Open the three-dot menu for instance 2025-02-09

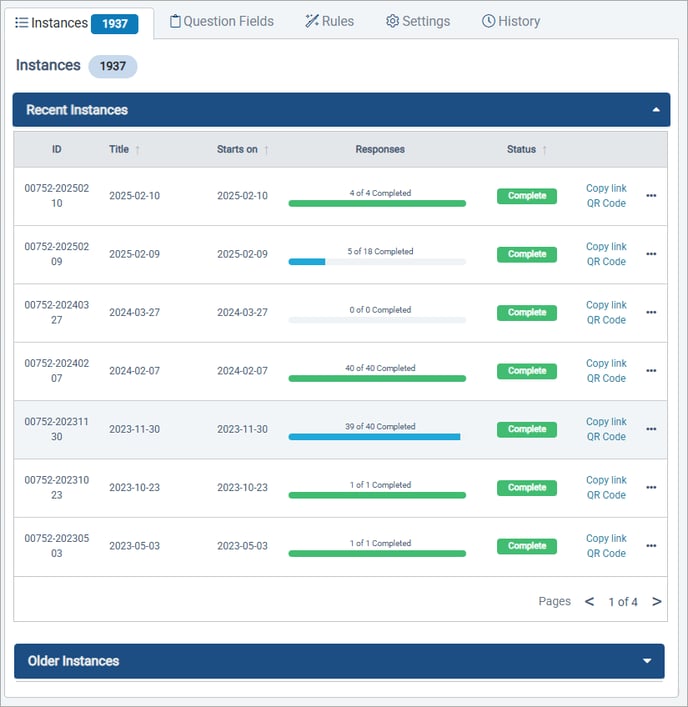pos(651,254)
